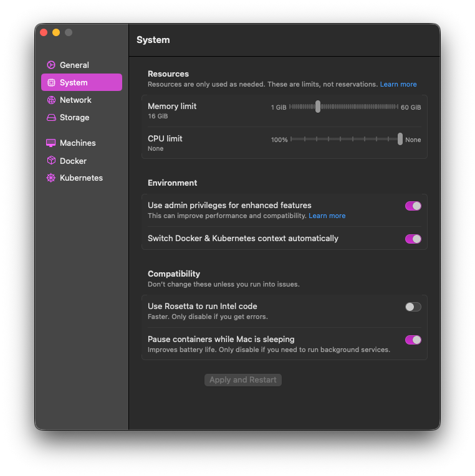The height and width of the screenshot is (476, 475).
Task: Follow the Learn more link about admin privileges
Action: pos(327,216)
